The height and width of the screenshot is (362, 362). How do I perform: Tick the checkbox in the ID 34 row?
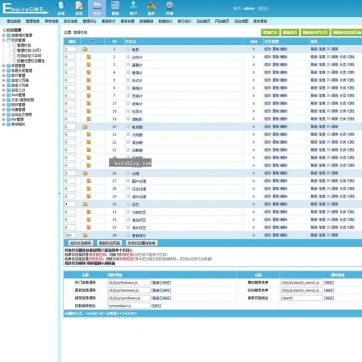tap(128, 235)
